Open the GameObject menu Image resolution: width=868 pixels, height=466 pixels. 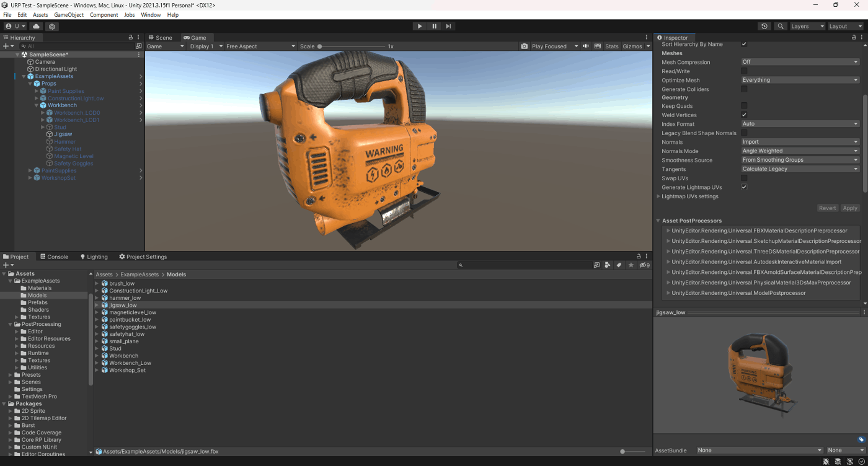point(69,15)
